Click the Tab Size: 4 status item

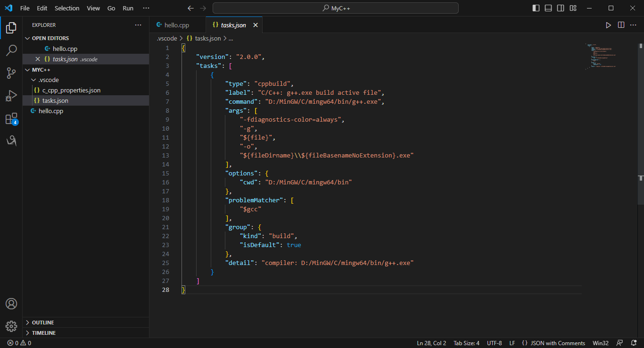(466, 343)
